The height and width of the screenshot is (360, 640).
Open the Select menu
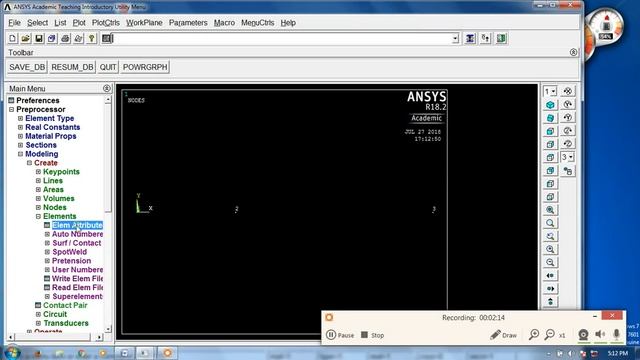(38, 23)
